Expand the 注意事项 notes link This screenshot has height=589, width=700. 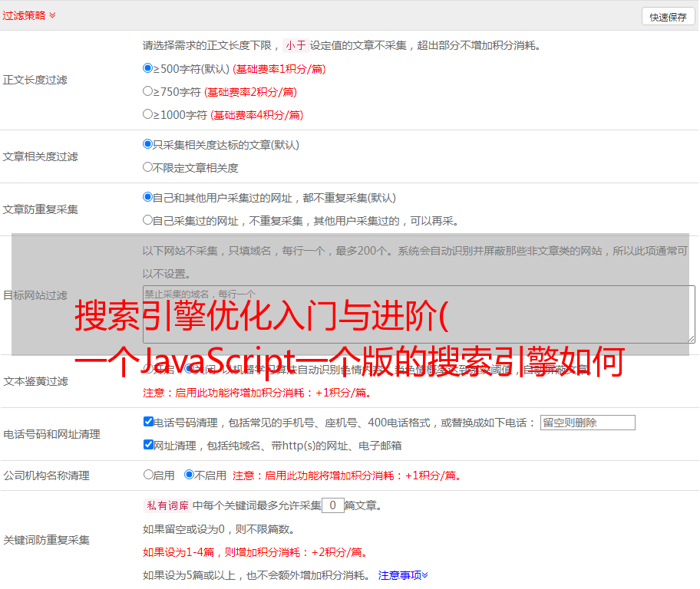coord(403,574)
